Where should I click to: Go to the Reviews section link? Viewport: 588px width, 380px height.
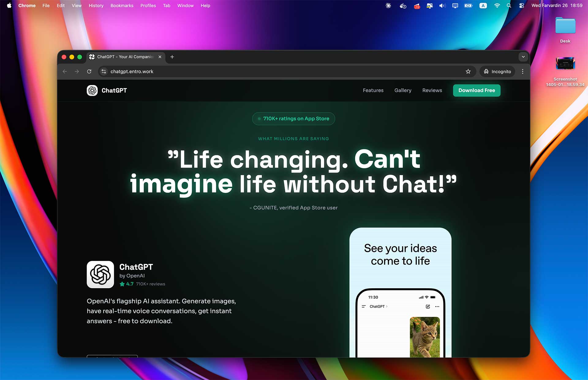coord(432,90)
